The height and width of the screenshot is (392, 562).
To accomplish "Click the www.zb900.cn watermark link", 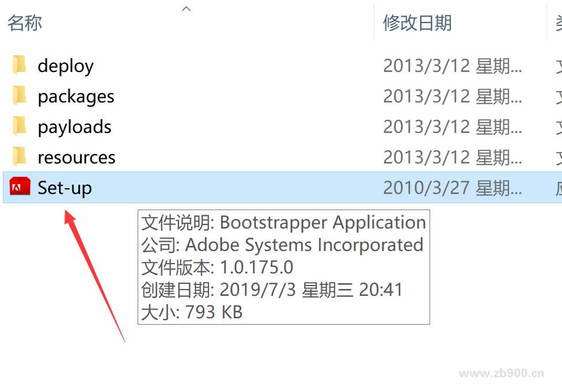I will tap(502, 374).
